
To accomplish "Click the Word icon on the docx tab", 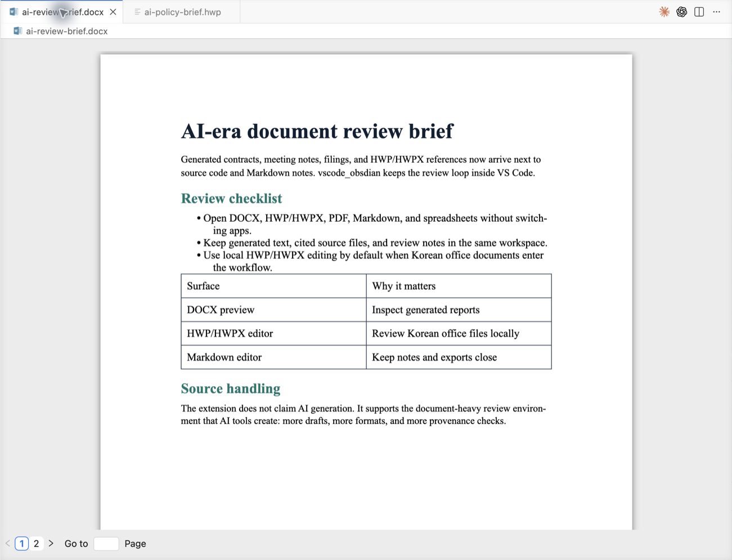I will tap(14, 12).
